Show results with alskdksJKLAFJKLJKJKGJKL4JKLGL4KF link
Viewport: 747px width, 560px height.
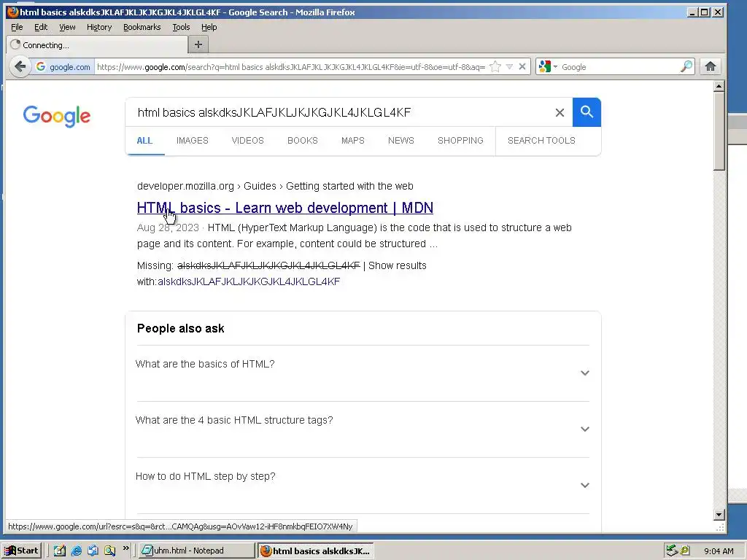tap(249, 281)
